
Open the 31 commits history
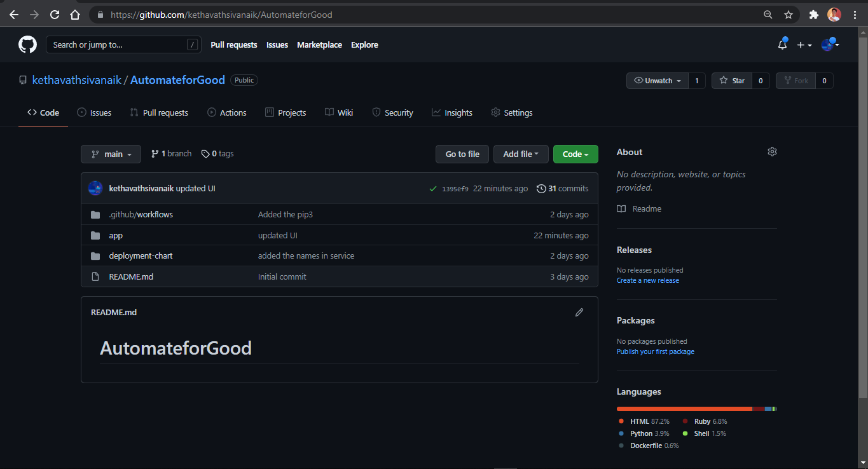tap(563, 189)
